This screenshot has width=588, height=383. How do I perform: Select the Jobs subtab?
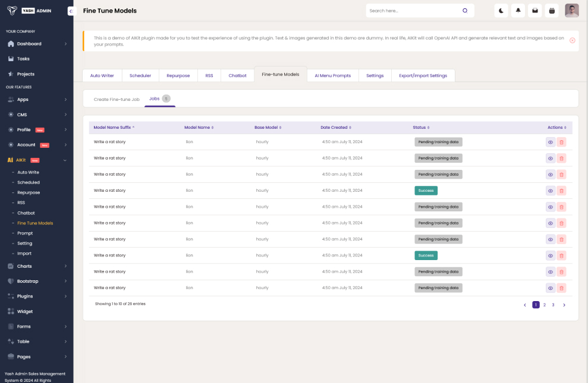pyautogui.click(x=160, y=99)
